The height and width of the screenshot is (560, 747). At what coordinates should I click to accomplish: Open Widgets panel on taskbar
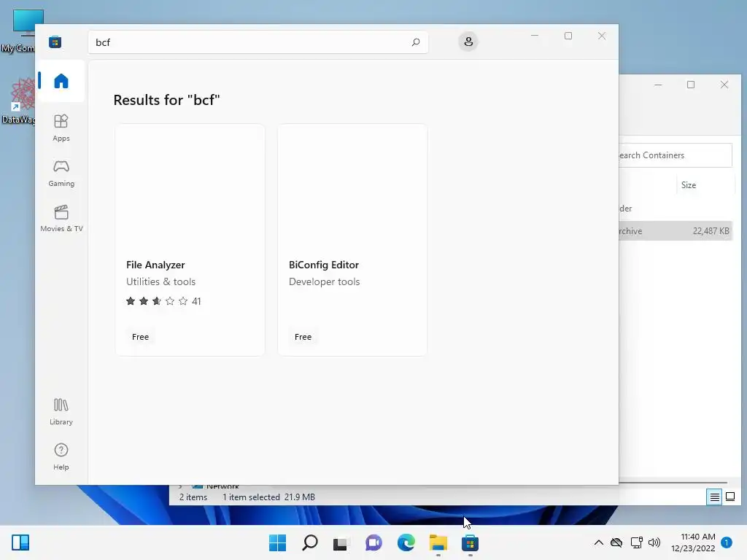click(20, 542)
